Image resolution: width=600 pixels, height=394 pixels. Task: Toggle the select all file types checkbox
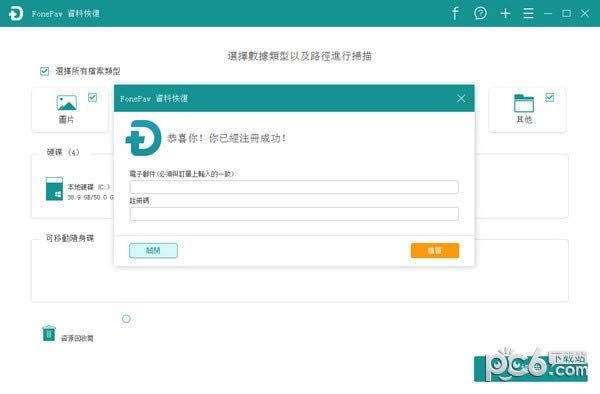click(44, 71)
